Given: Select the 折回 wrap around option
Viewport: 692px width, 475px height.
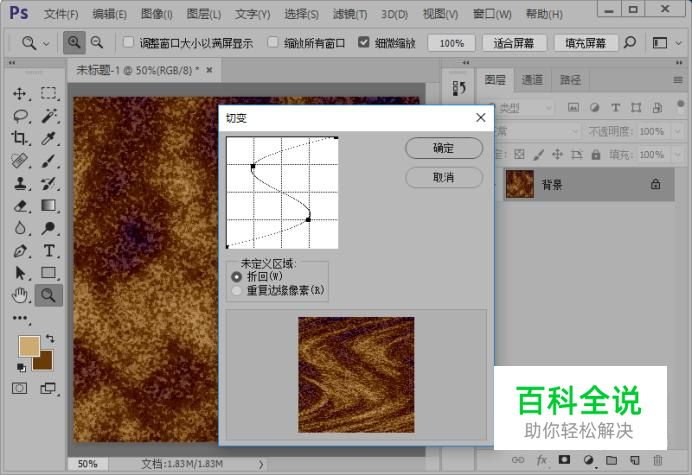Looking at the screenshot, I should coord(236,276).
